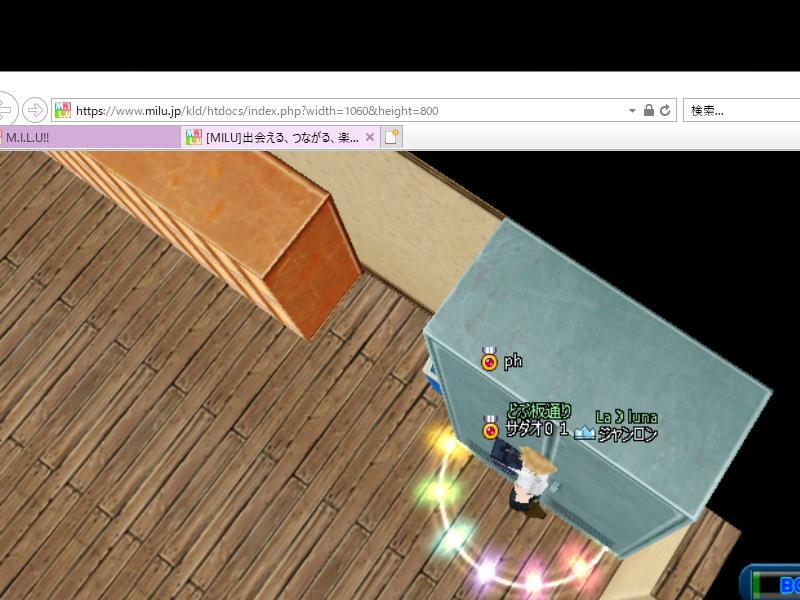The width and height of the screenshot is (800, 600).
Task: Click the blue BG button at corner
Action: (770, 582)
